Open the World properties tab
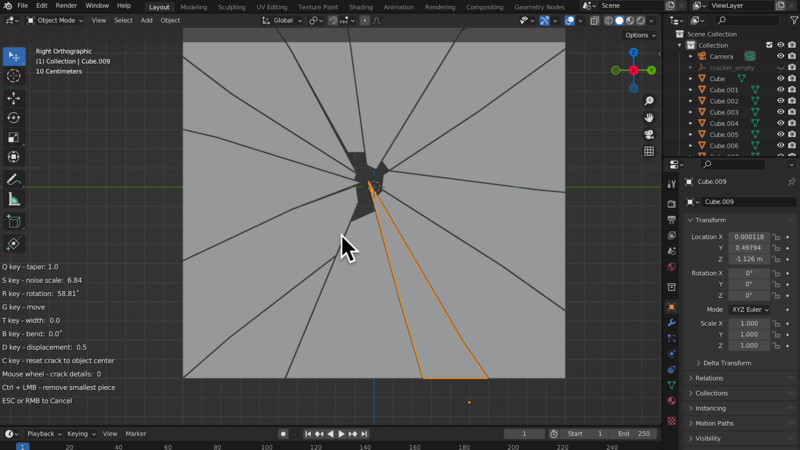 (x=671, y=267)
